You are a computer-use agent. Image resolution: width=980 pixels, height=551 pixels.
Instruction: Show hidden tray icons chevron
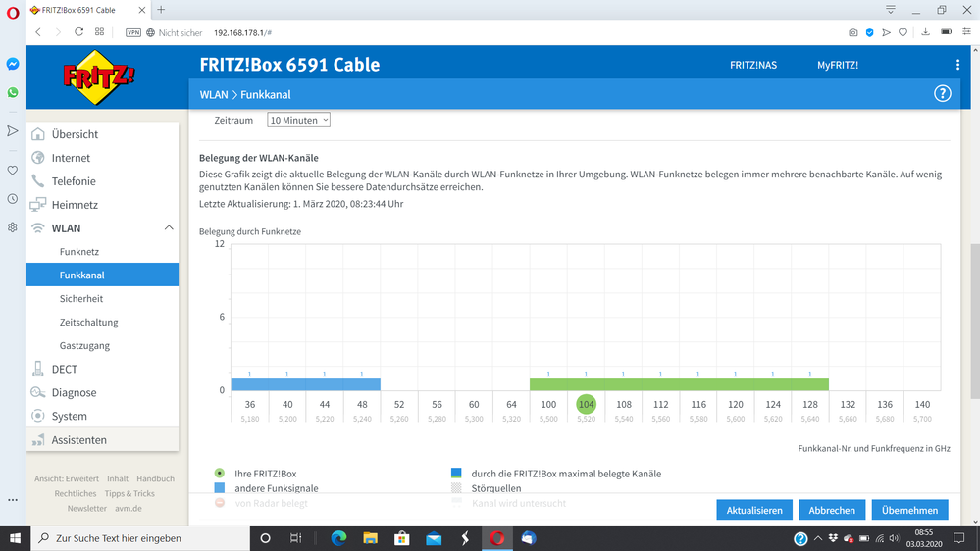(x=817, y=538)
